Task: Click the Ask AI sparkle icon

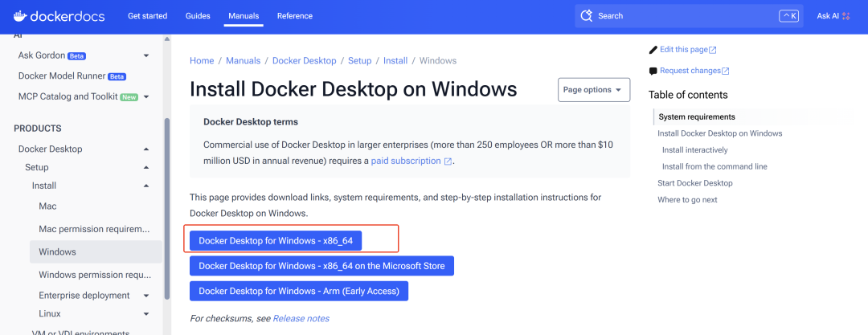Action: pyautogui.click(x=845, y=16)
